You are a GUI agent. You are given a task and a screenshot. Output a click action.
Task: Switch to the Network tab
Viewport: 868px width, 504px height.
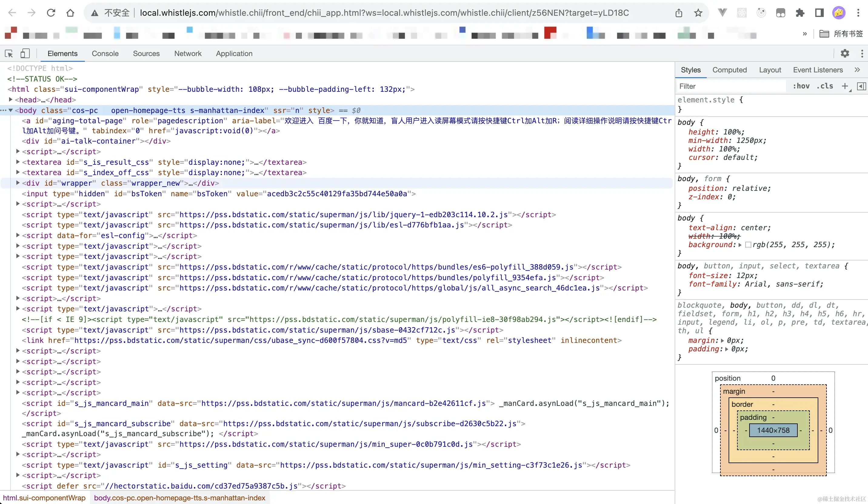tap(188, 53)
